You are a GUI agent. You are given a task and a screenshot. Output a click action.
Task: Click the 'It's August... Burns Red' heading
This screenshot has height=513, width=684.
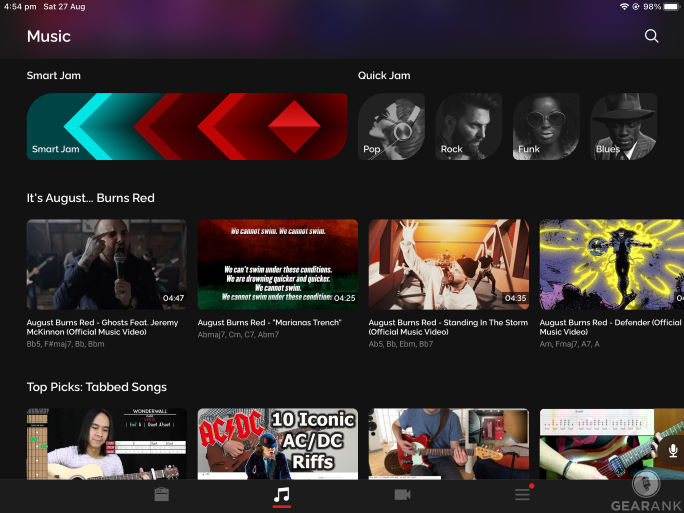point(91,198)
